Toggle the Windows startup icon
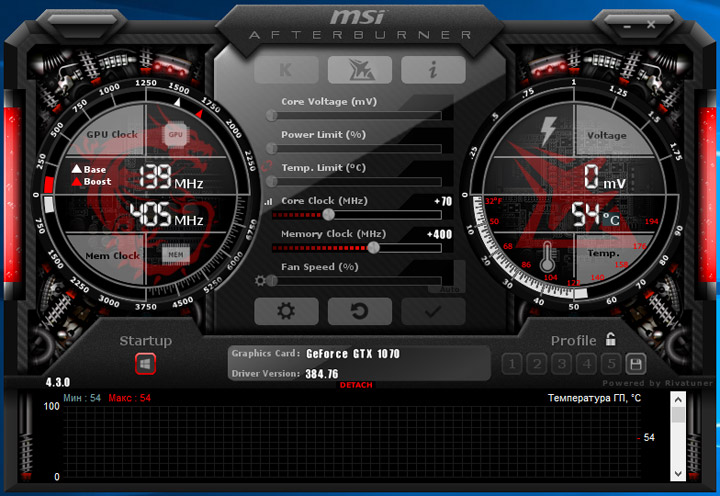This screenshot has width=720, height=496. click(x=146, y=364)
